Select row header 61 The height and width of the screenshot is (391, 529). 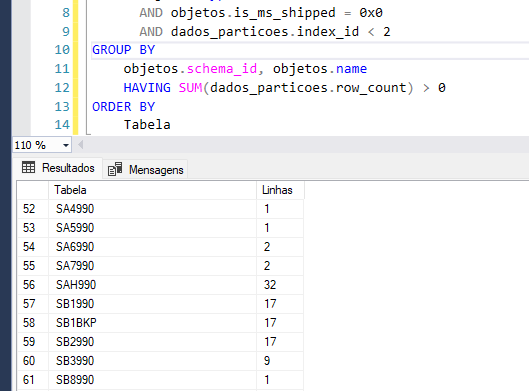32,380
